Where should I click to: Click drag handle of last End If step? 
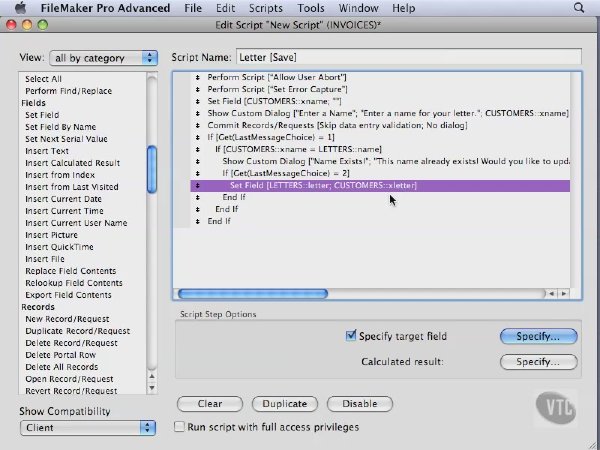(x=197, y=222)
